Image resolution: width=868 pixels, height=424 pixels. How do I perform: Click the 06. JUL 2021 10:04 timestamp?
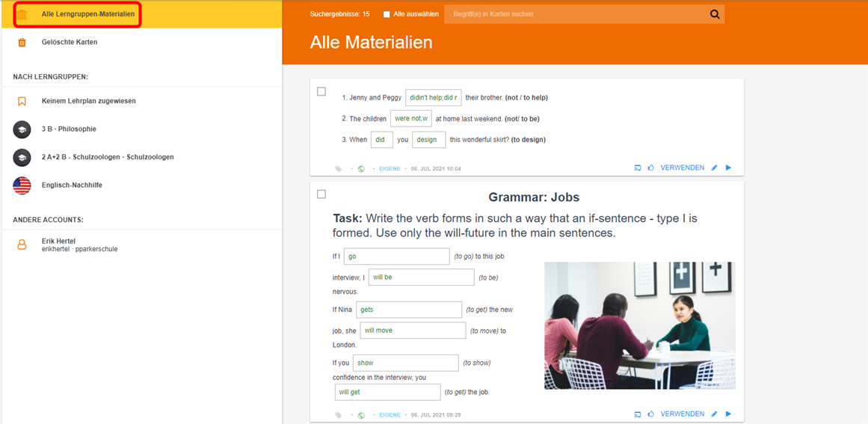point(436,169)
